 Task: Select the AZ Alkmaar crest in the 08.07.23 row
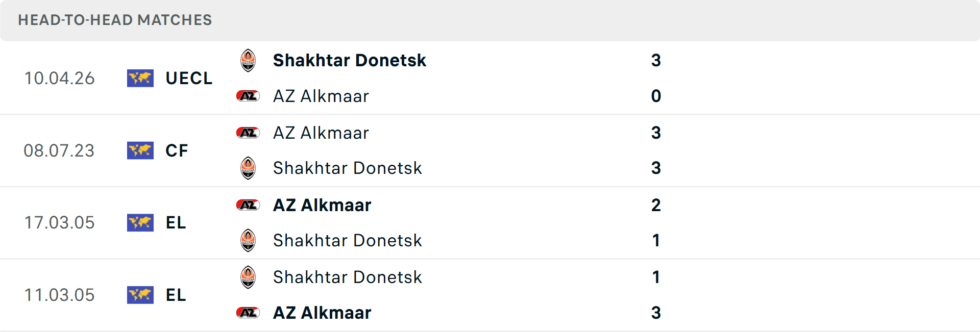point(248,133)
